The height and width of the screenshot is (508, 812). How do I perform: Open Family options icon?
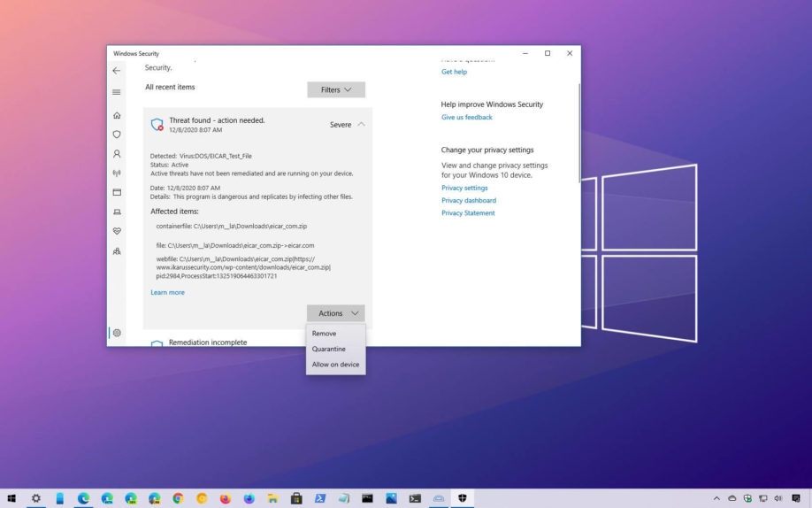[117, 250]
